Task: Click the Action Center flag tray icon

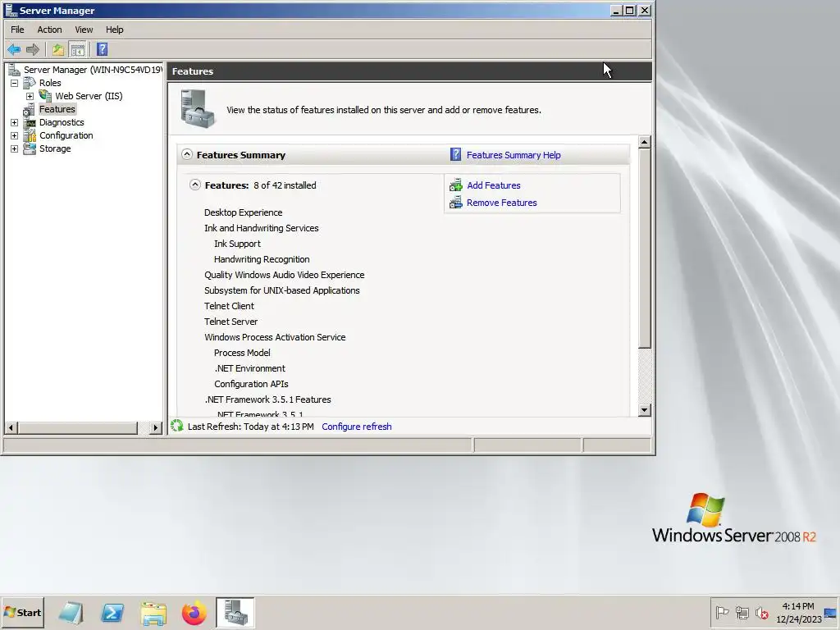Action: (x=722, y=612)
